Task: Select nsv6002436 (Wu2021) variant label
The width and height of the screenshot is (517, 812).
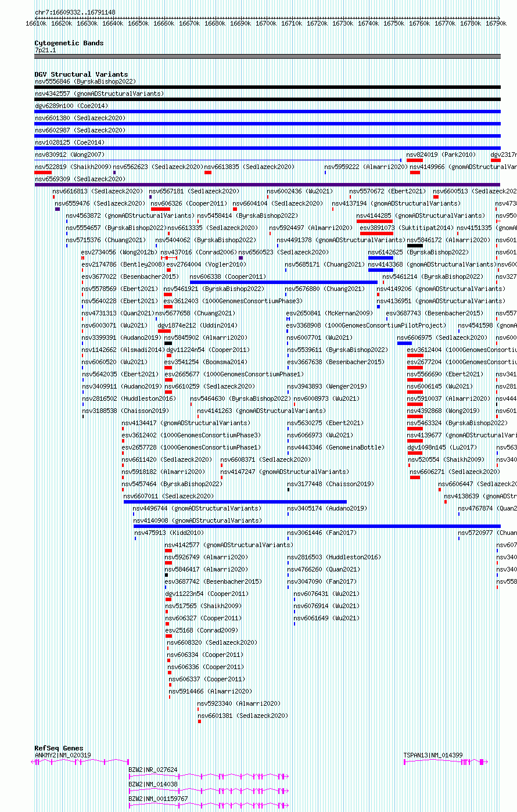Action: pos(300,192)
